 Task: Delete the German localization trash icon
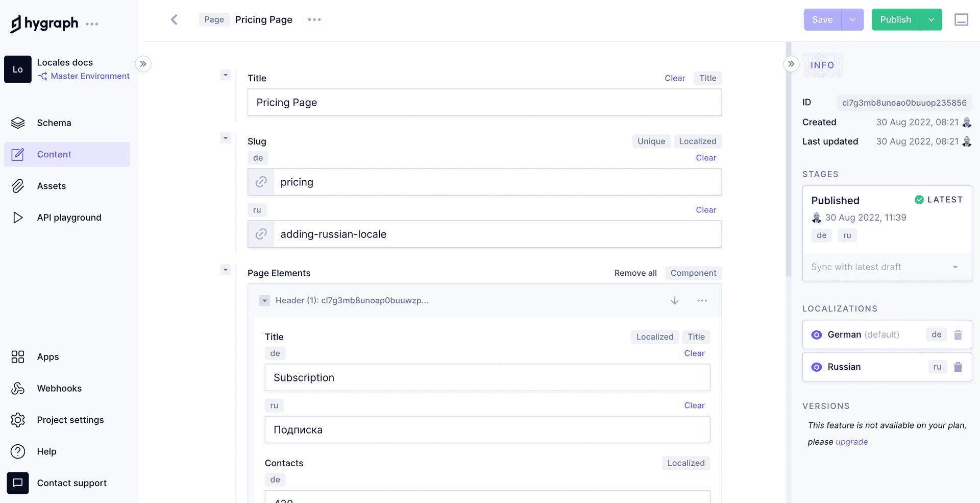pos(958,335)
